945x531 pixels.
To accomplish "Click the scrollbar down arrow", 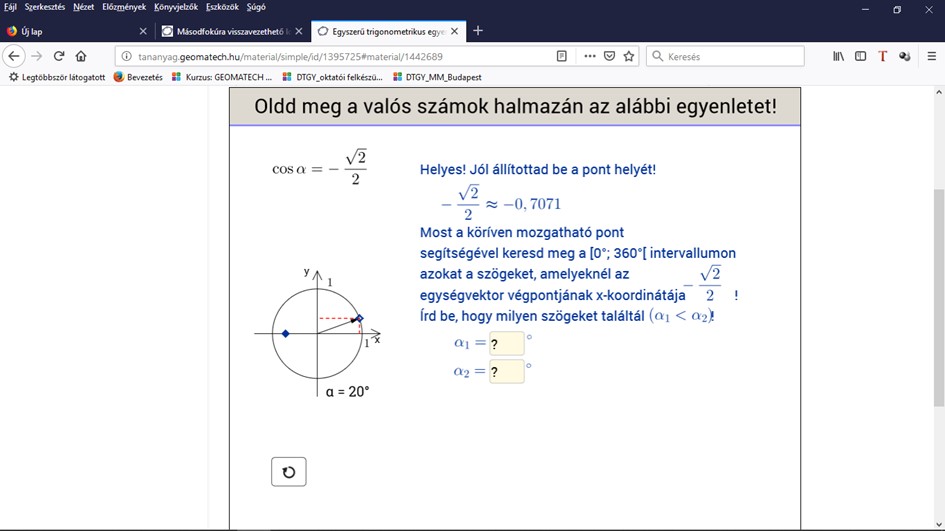I will [x=938, y=524].
